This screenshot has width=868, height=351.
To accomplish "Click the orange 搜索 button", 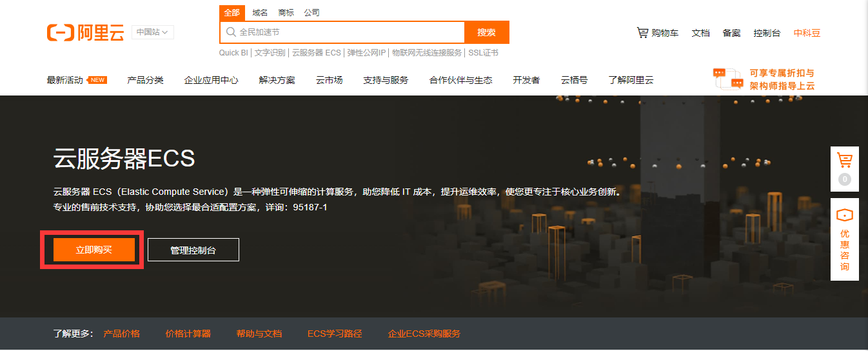I will point(487,32).
